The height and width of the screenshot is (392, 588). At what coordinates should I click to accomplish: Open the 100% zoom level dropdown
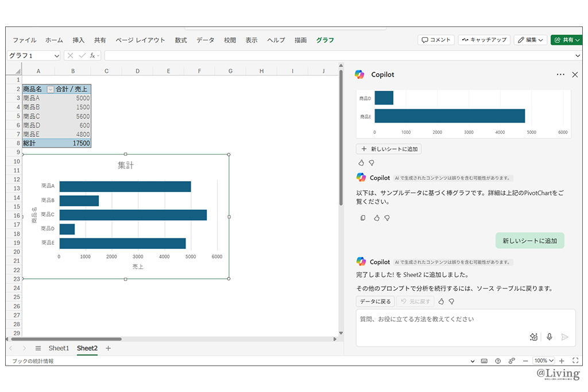pyautogui.click(x=543, y=361)
